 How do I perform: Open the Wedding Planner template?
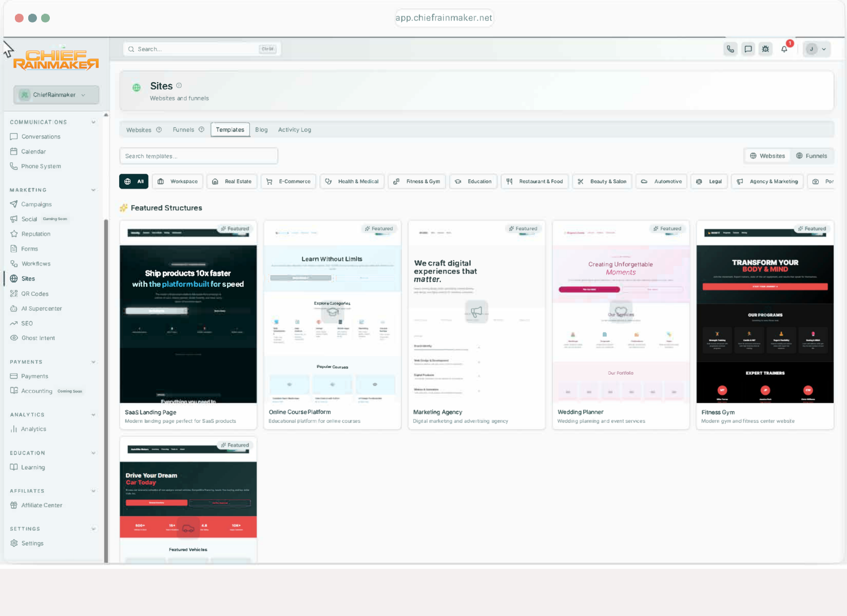point(621,325)
